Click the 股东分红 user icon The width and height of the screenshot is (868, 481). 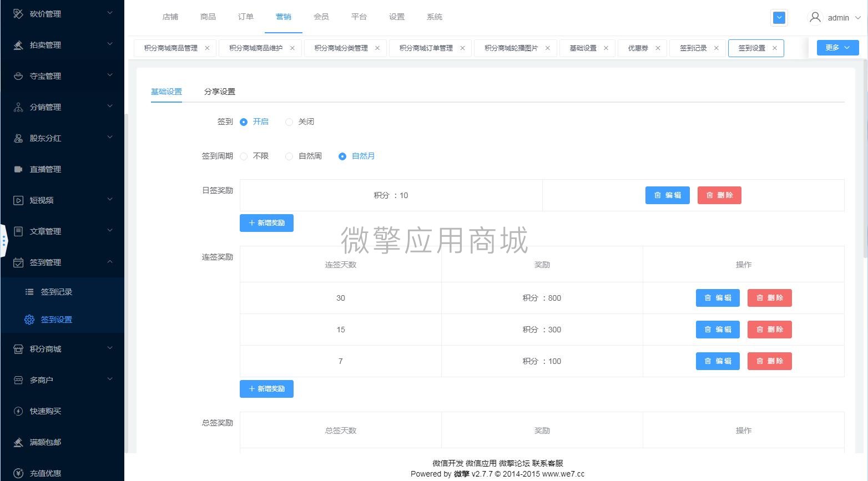[18, 138]
